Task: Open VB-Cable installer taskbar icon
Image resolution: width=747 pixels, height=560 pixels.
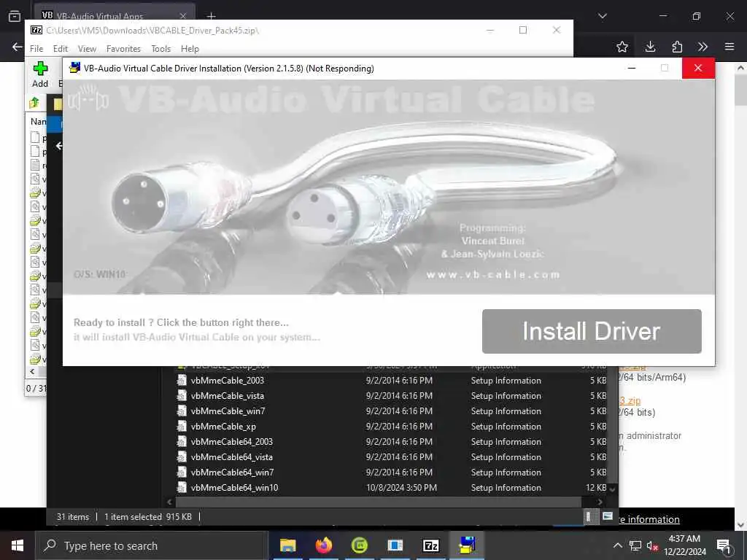Action: tap(467, 545)
